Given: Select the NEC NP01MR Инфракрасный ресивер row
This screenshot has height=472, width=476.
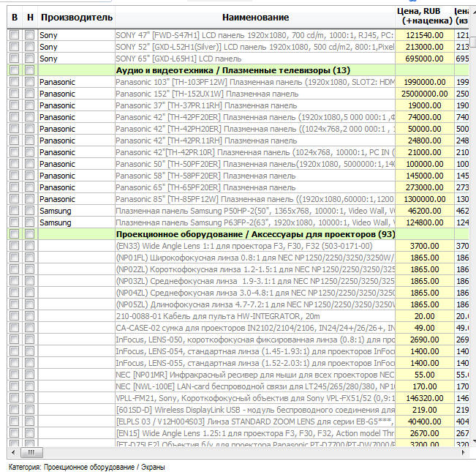Looking at the screenshot, I should point(255,375).
